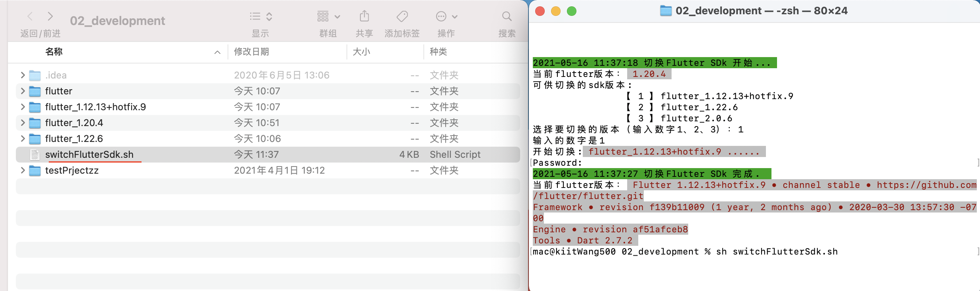980x291 pixels.
Task: Expand the flutter_1.12.13+hotfix.9 folder
Action: point(23,107)
